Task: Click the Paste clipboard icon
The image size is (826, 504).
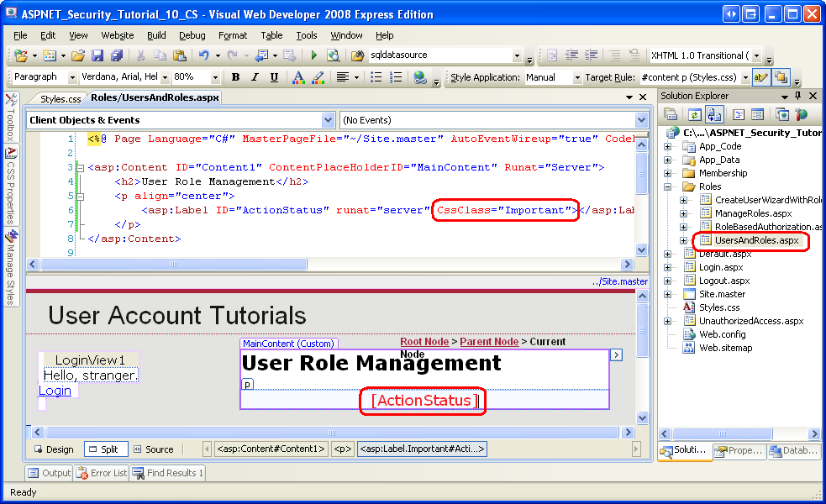Action: click(x=180, y=55)
